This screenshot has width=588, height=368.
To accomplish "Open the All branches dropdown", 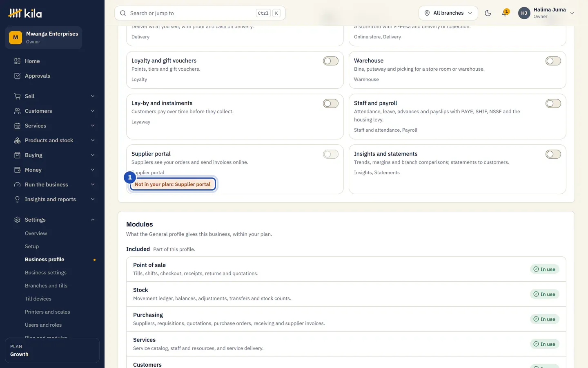I will point(448,13).
